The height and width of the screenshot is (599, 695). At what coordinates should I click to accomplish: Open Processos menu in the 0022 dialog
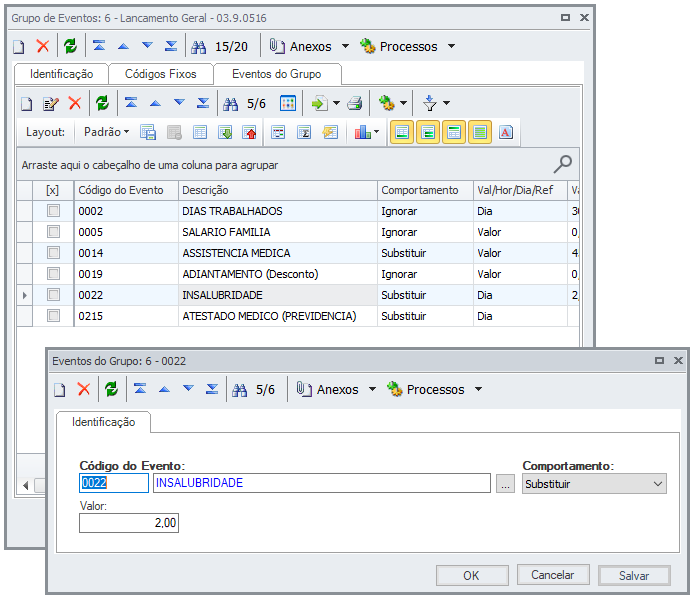coord(434,389)
